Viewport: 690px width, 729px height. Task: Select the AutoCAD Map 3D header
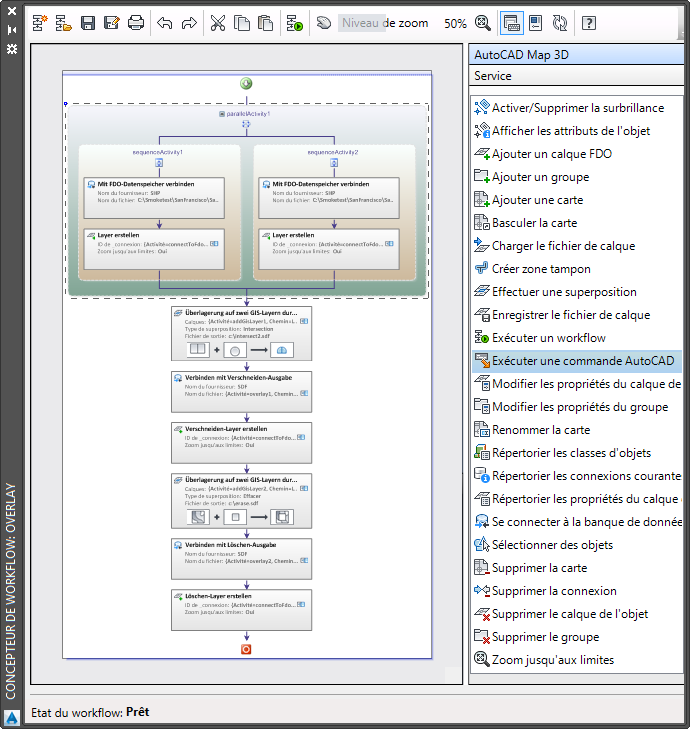click(576, 55)
